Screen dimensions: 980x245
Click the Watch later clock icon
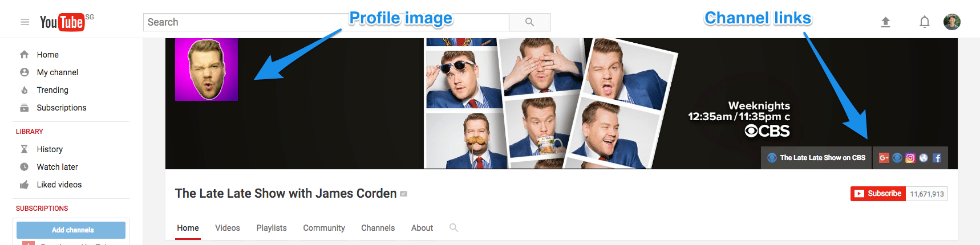[24, 167]
